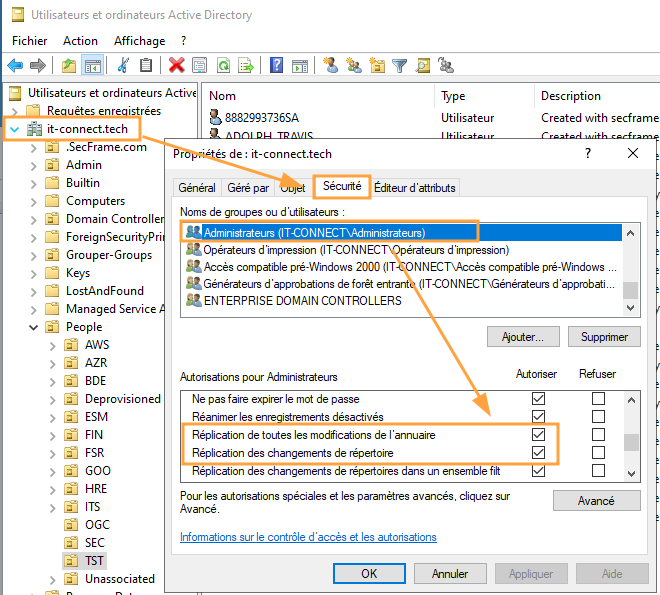Click the Filter funnel toolbar icon

click(x=400, y=66)
